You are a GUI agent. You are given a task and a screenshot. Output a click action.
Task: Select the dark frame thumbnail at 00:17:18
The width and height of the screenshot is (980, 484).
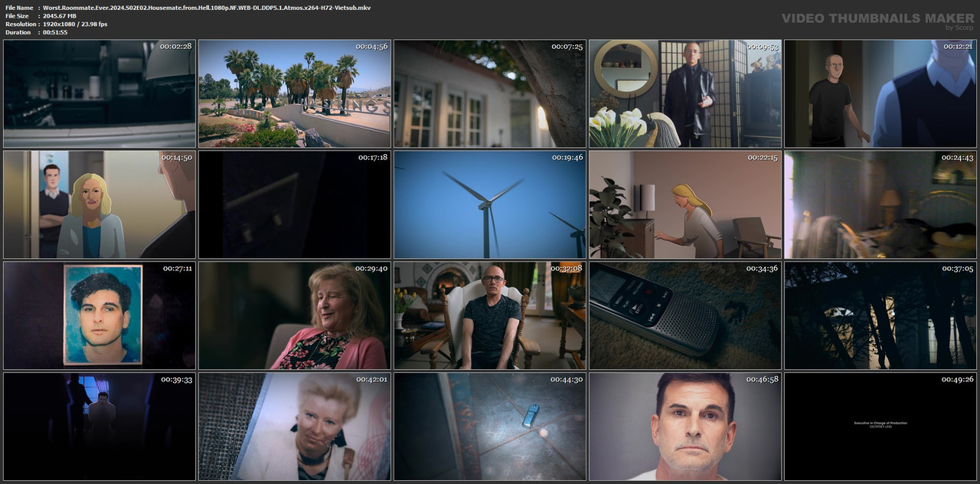[x=295, y=204]
